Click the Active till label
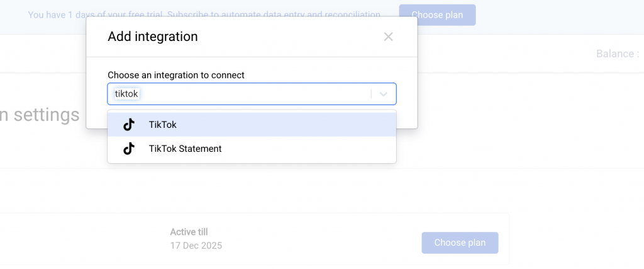This screenshot has width=644, height=269. point(189,232)
